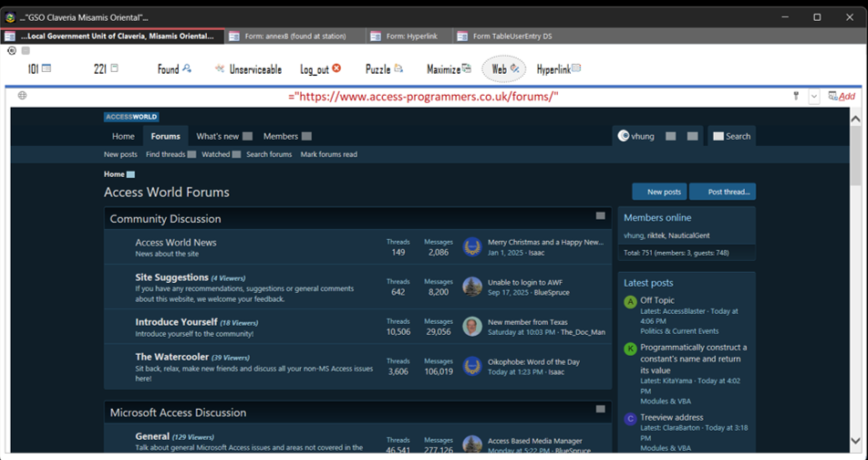Click the pin icon near the Add button
Screen dimensions: 868x460
[795, 96]
